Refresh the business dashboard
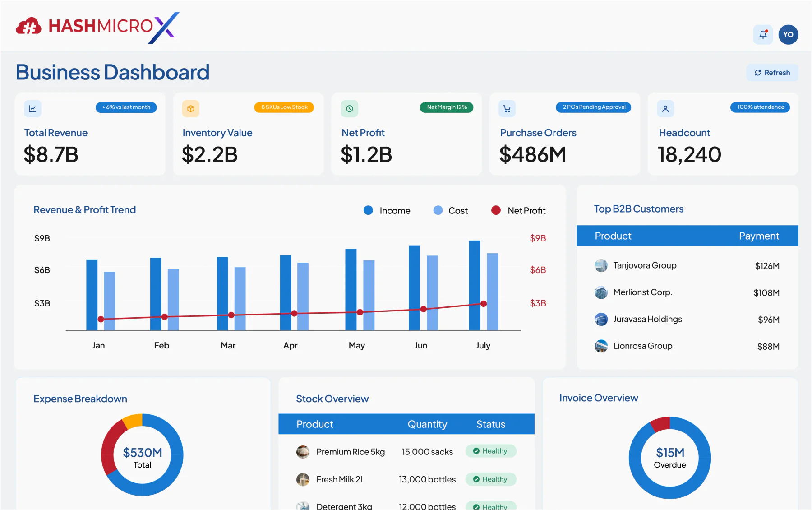The height and width of the screenshot is (510, 812). (x=772, y=73)
